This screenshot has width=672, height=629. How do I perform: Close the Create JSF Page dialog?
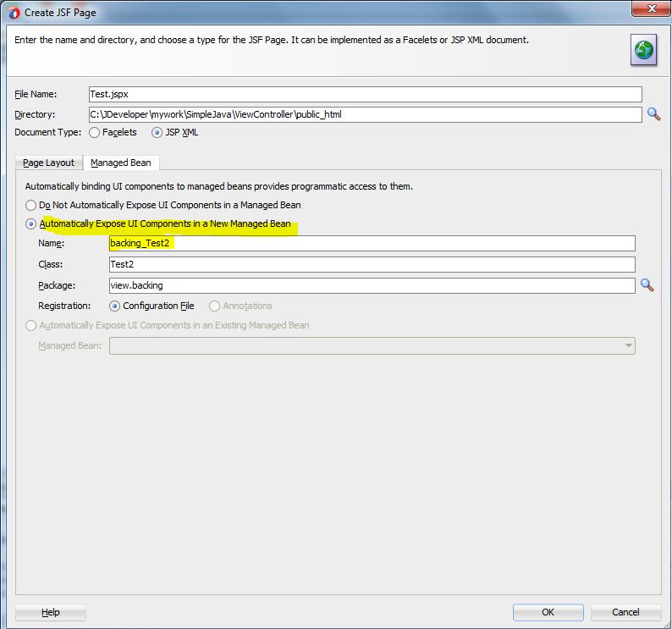click(652, 8)
